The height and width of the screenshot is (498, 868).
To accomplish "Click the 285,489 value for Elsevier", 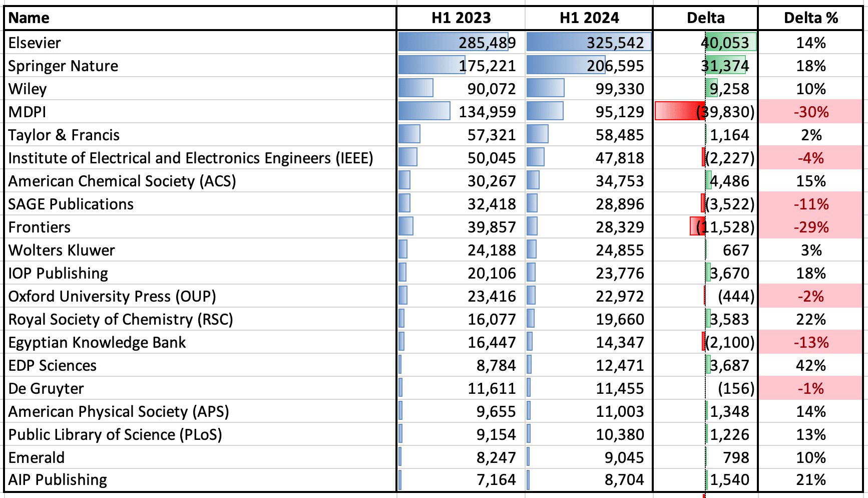I will [461, 43].
